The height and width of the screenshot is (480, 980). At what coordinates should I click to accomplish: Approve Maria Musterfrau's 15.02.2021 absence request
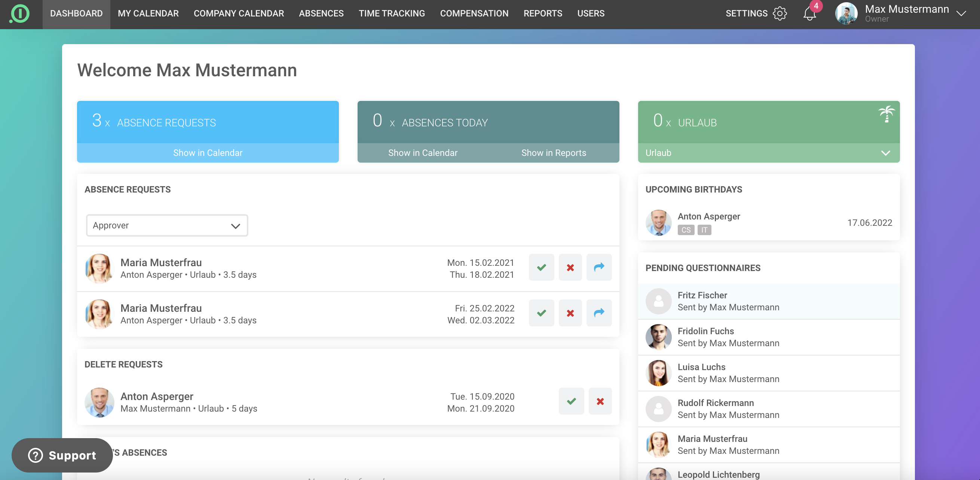pyautogui.click(x=541, y=267)
